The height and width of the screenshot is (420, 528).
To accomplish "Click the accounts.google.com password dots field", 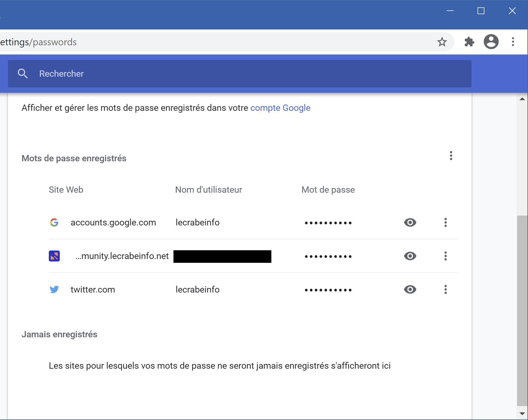I will (328, 223).
